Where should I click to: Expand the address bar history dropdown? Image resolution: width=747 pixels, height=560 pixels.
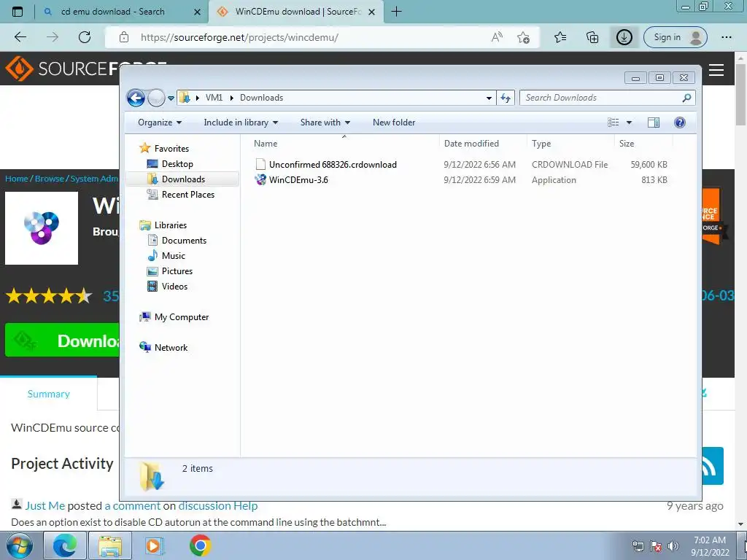point(489,98)
